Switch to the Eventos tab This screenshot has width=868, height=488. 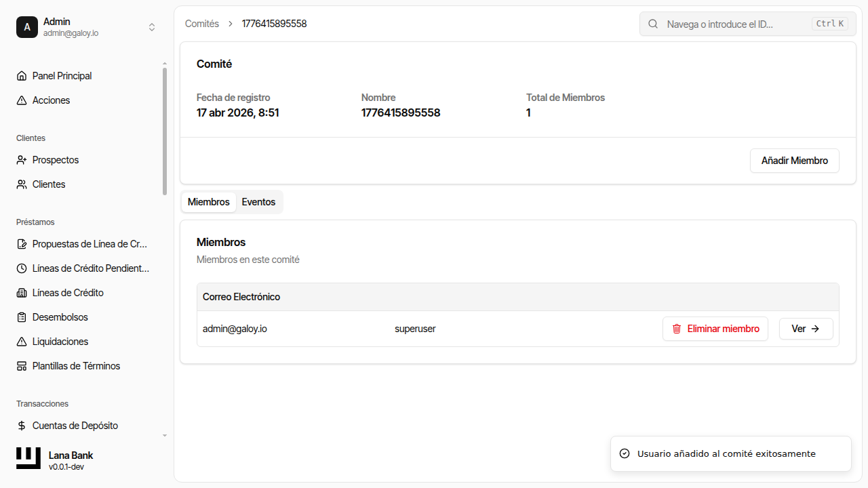[x=258, y=202]
